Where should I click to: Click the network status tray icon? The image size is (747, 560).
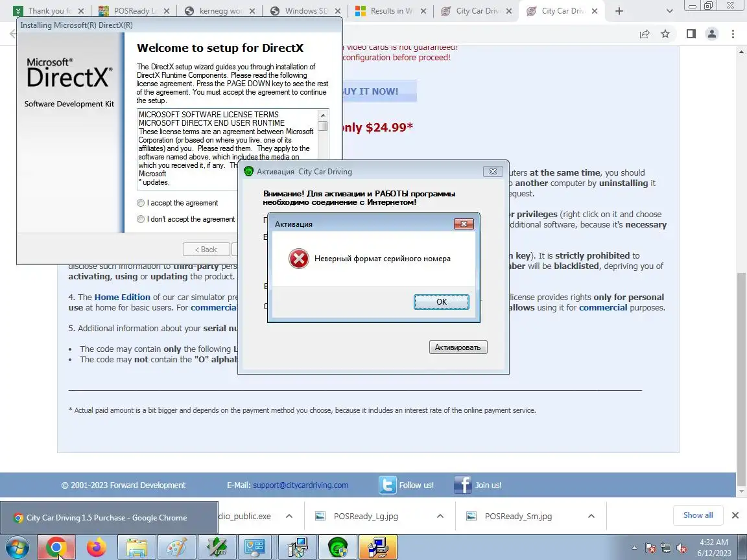pyautogui.click(x=666, y=548)
